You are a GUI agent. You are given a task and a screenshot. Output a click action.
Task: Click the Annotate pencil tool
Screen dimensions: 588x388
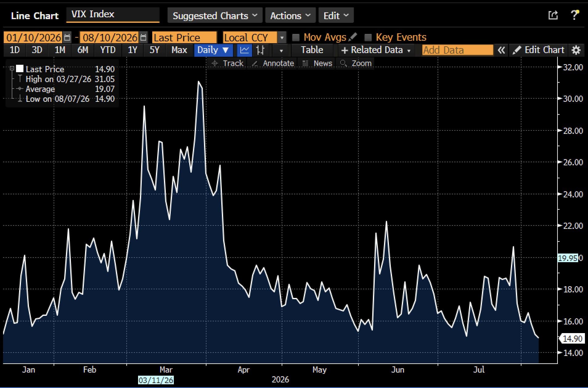[x=273, y=63]
